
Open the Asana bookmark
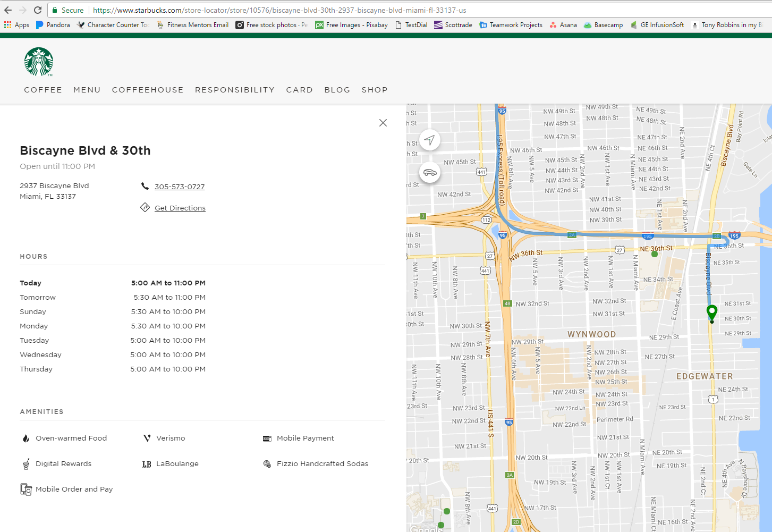point(563,25)
